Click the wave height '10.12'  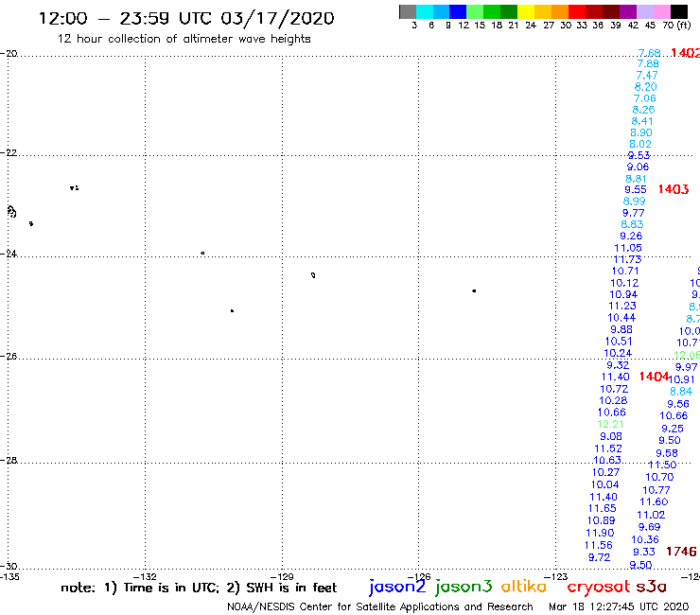click(x=624, y=283)
